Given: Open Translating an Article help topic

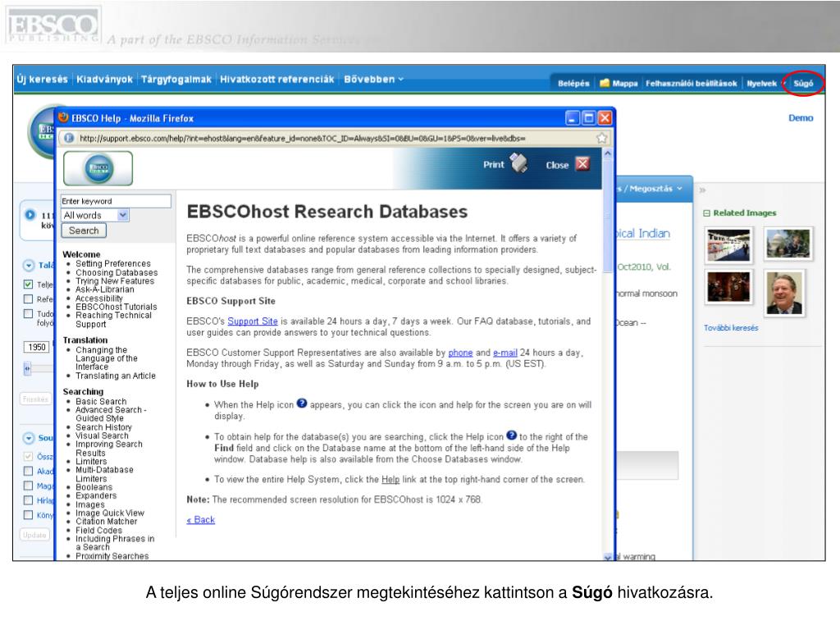Looking at the screenshot, I should [x=115, y=376].
